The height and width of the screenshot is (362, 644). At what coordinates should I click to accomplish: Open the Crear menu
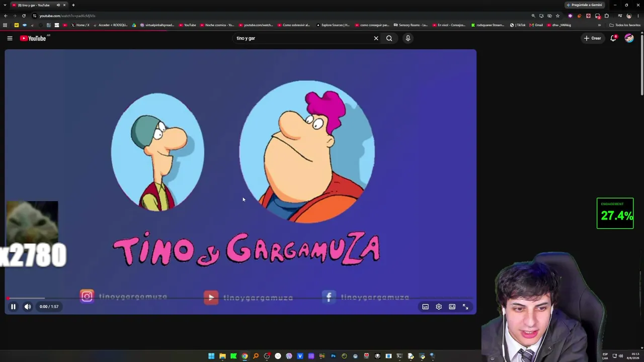[592, 38]
